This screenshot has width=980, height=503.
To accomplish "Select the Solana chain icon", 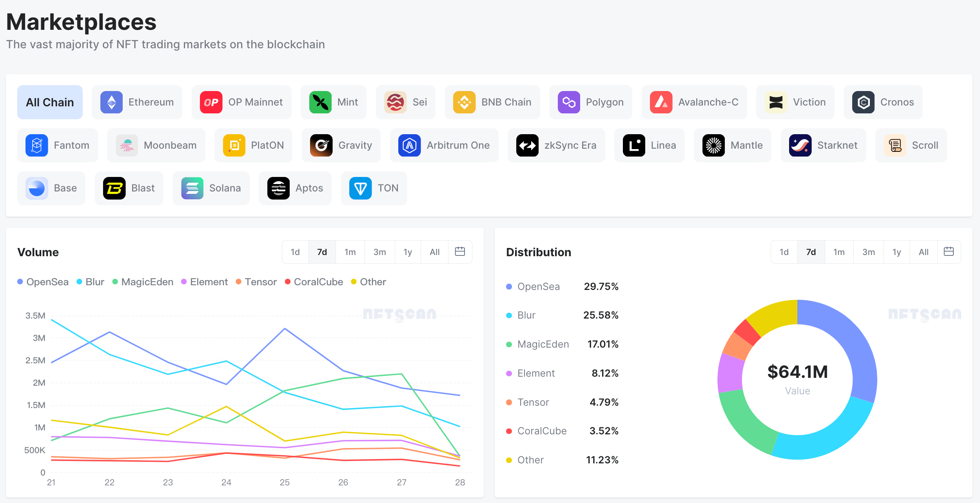I will (x=192, y=188).
